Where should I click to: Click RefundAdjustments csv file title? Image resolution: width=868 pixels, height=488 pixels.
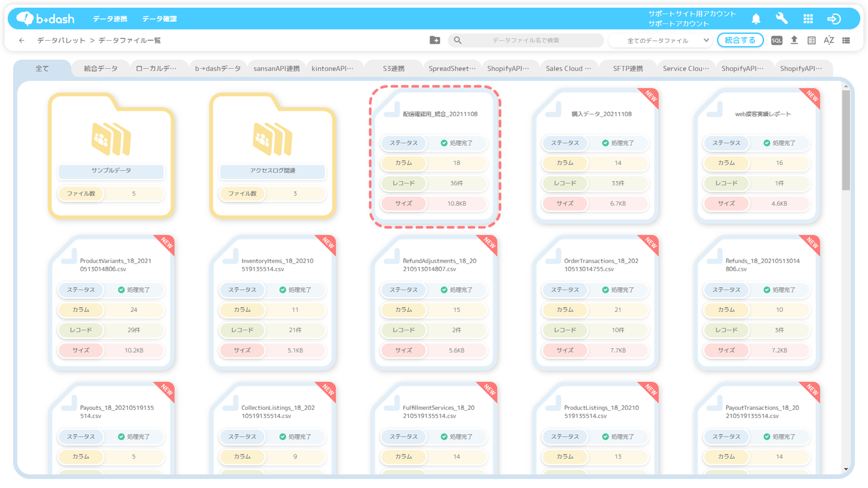(x=439, y=265)
